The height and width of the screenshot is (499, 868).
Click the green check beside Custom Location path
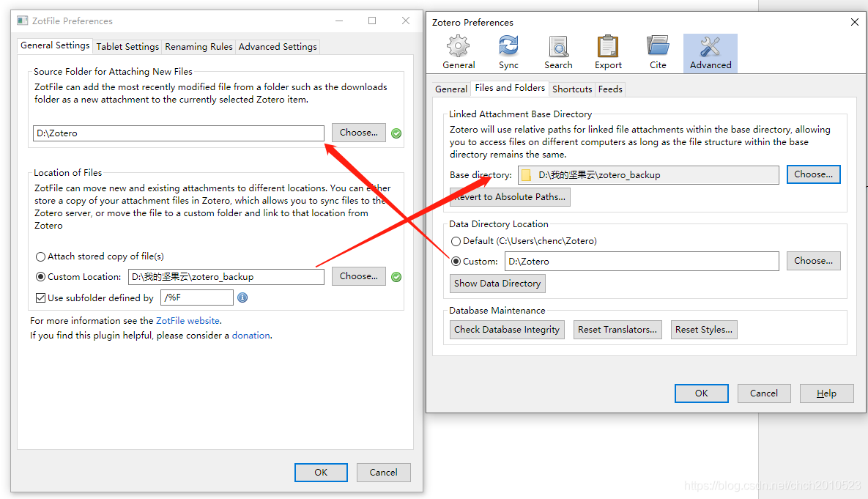click(x=396, y=277)
